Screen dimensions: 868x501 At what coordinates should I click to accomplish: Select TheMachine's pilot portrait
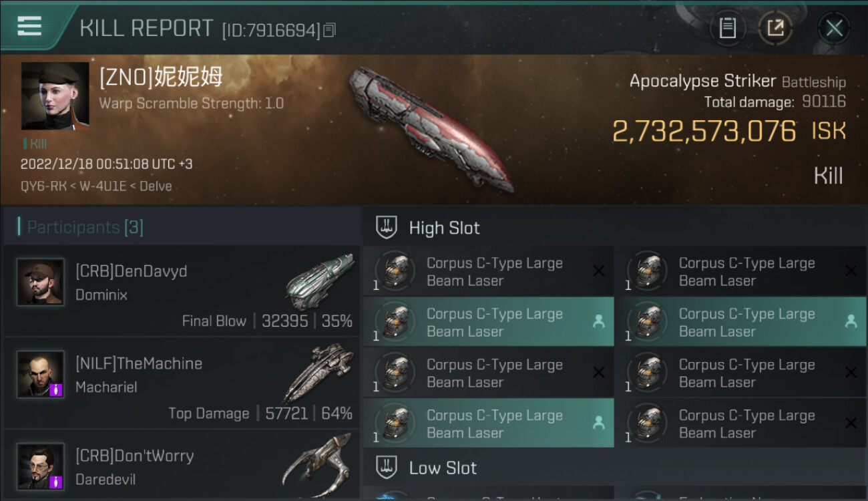[41, 374]
